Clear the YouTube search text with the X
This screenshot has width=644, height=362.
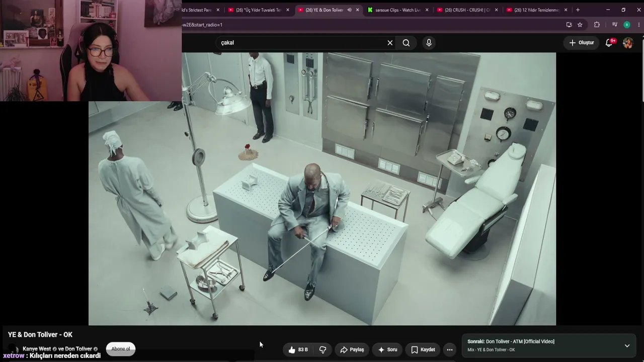tap(390, 43)
